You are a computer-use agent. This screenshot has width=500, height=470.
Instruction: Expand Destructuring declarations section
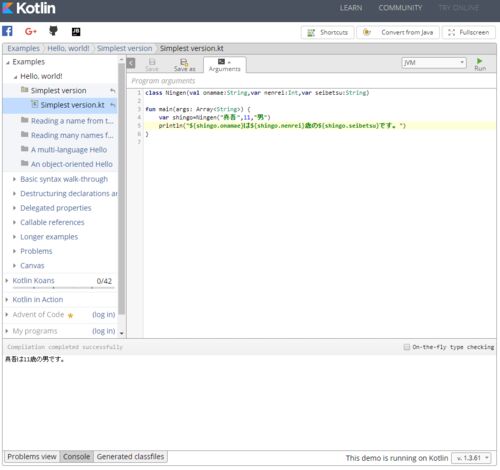14,193
